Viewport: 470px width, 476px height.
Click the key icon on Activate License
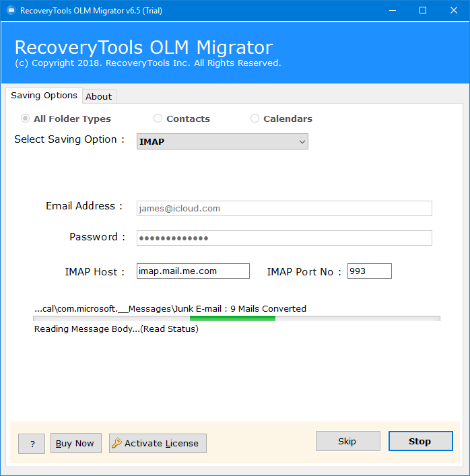pos(116,443)
